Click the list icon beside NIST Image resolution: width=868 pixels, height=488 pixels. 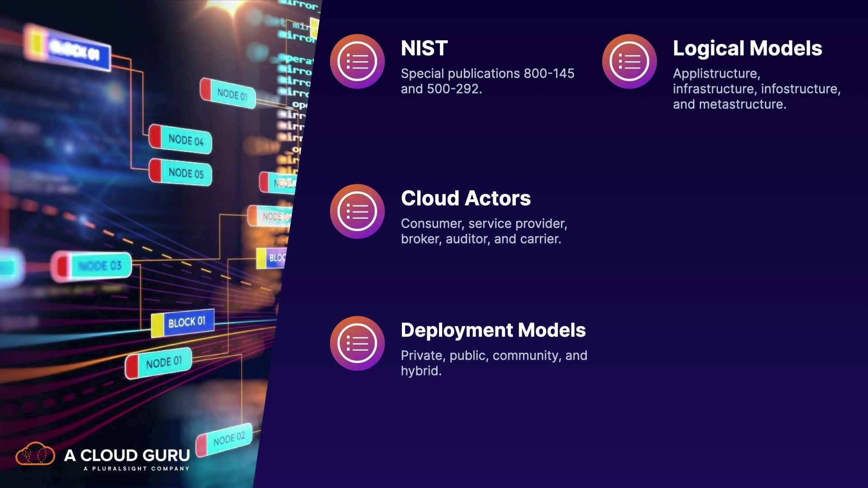click(357, 61)
